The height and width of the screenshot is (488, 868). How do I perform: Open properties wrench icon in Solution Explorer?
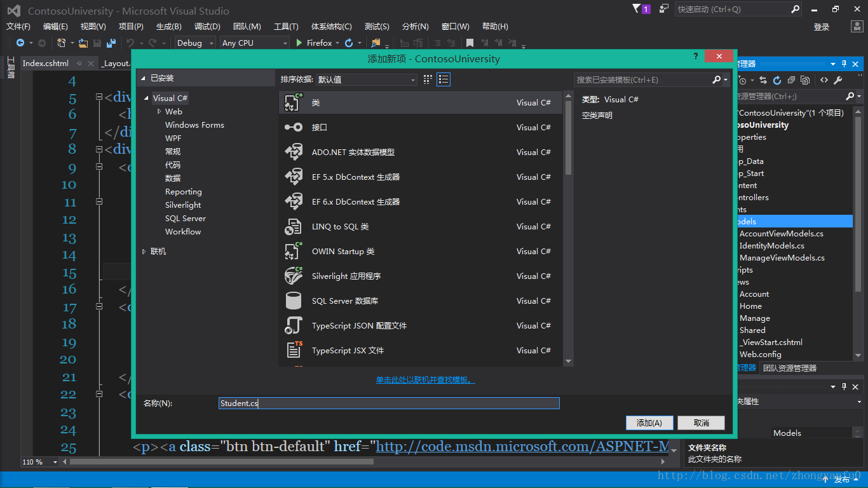(838, 81)
